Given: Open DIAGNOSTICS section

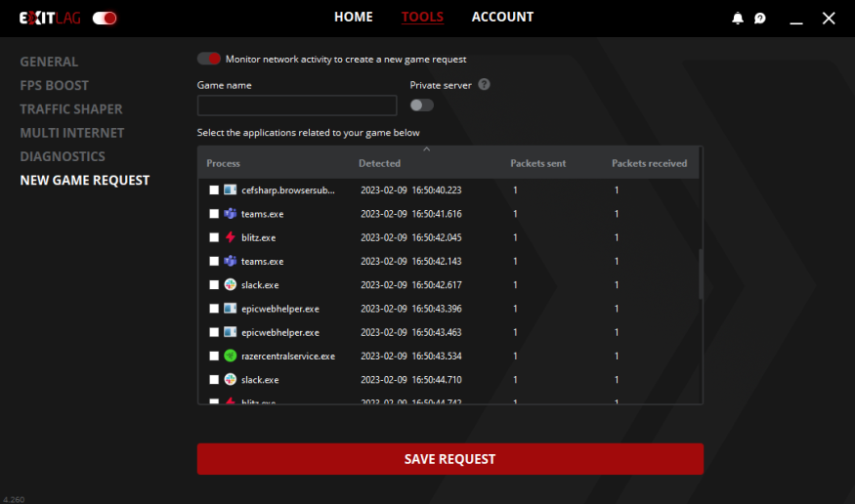Looking at the screenshot, I should [63, 156].
